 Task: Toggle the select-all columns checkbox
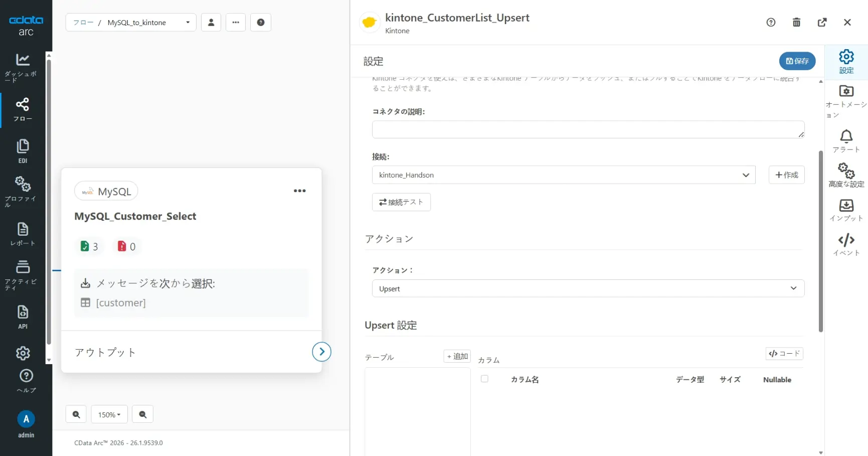484,379
